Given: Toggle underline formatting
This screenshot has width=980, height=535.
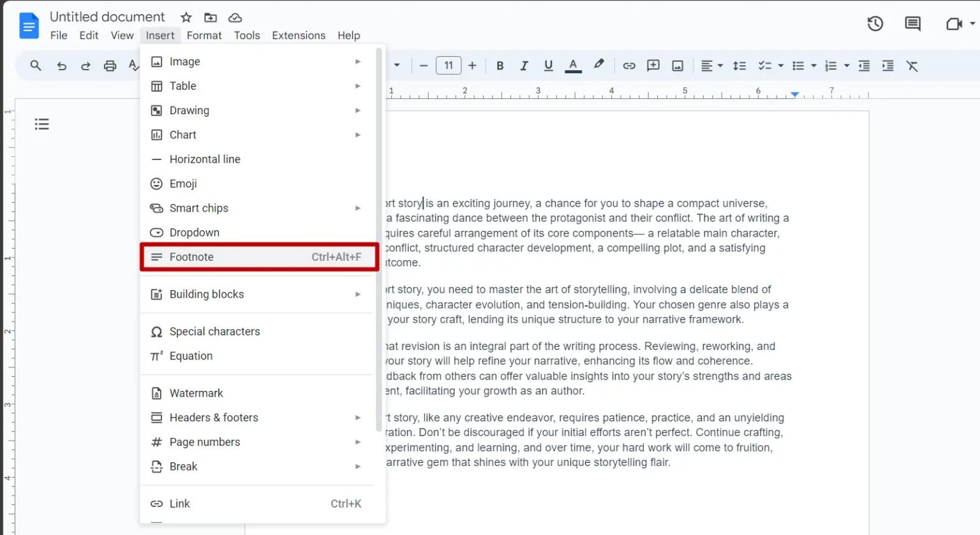Looking at the screenshot, I should pyautogui.click(x=548, y=65).
